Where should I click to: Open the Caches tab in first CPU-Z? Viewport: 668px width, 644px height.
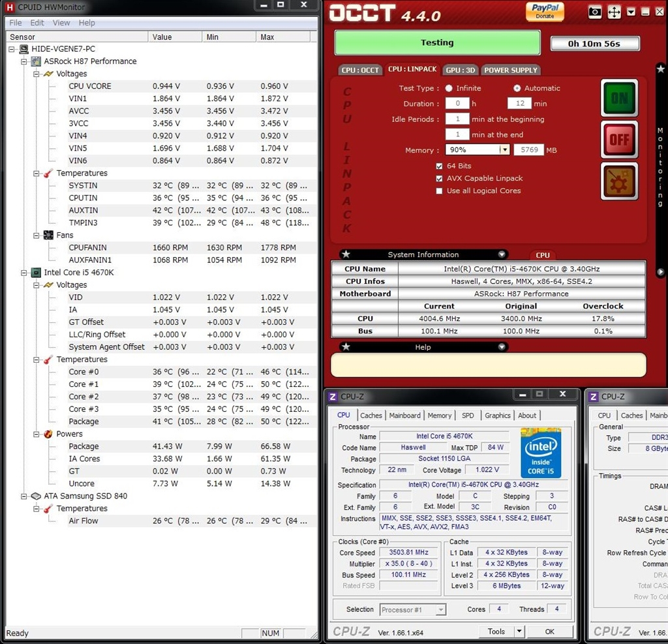(x=371, y=416)
